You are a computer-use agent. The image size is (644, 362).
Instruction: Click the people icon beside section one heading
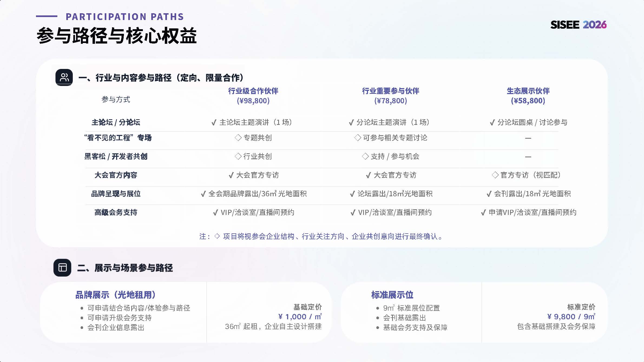click(x=64, y=78)
